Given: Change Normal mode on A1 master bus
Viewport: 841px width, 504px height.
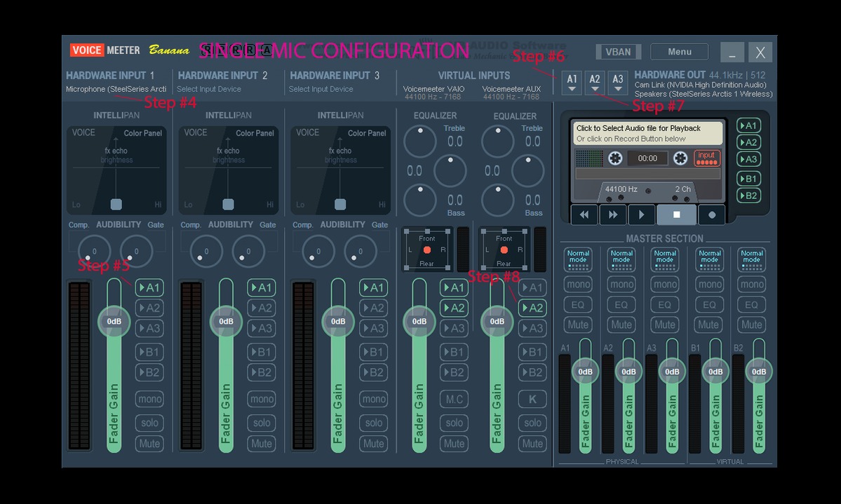Looking at the screenshot, I should (578, 259).
